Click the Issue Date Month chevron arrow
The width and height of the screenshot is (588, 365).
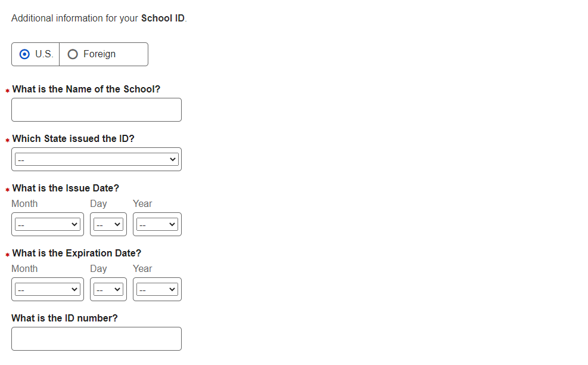pos(74,224)
